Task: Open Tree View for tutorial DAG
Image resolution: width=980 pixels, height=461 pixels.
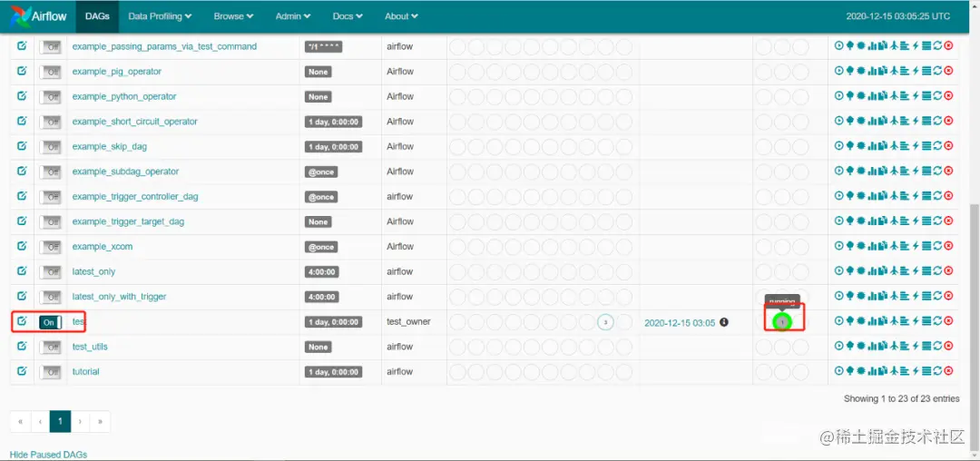Action: [850, 371]
